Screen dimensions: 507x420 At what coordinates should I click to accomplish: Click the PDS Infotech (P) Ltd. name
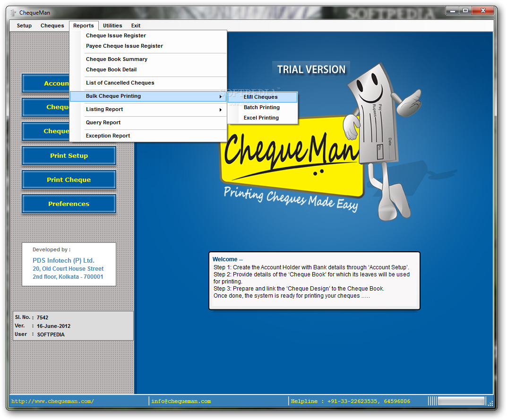(x=63, y=260)
